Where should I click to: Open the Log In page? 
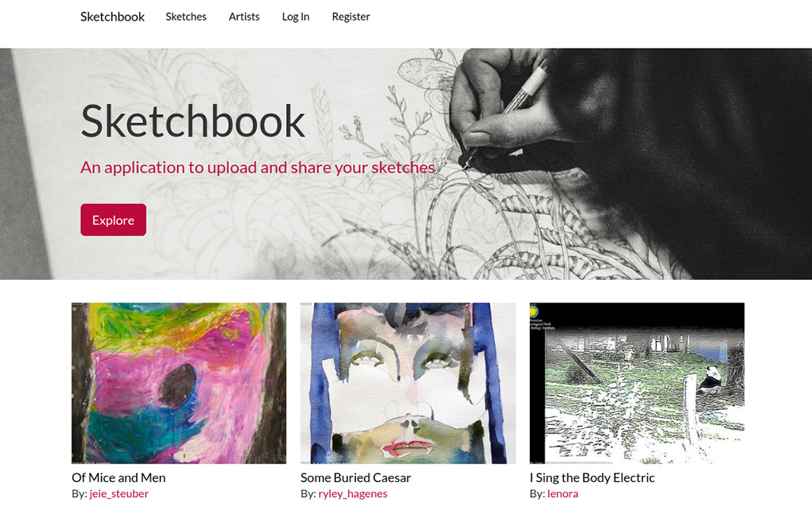[x=296, y=17]
